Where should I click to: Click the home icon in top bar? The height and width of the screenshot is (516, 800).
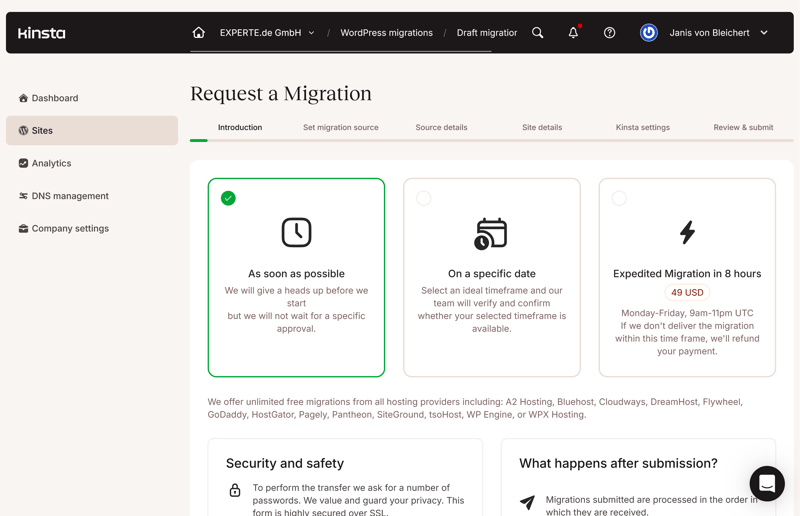tap(198, 33)
